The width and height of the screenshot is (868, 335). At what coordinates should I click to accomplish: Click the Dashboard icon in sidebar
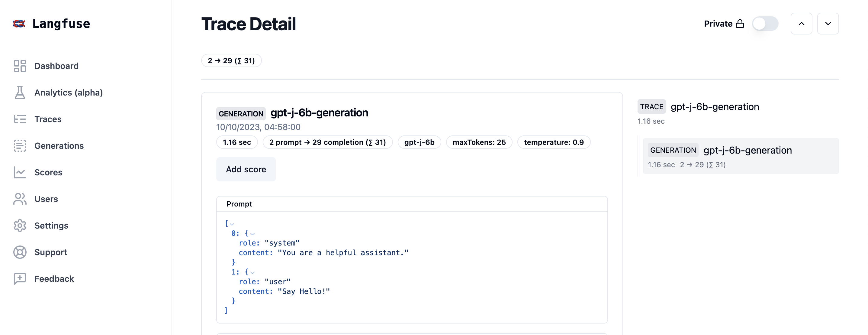[x=20, y=65]
